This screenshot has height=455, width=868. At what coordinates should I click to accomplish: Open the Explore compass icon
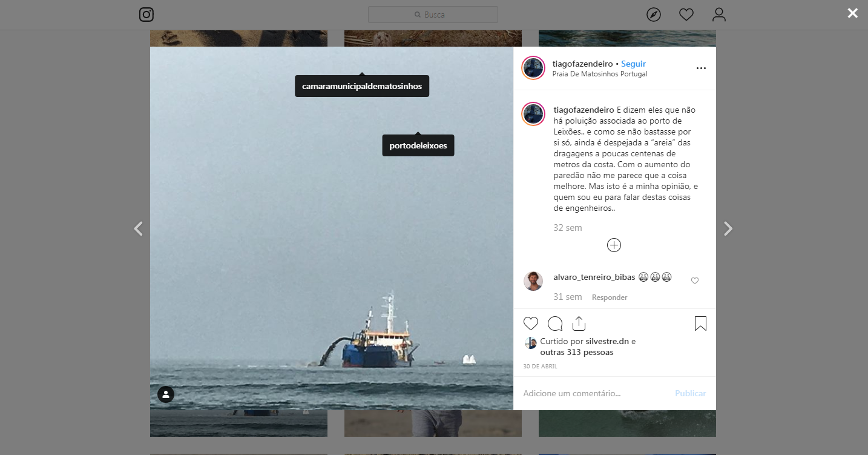click(654, 15)
